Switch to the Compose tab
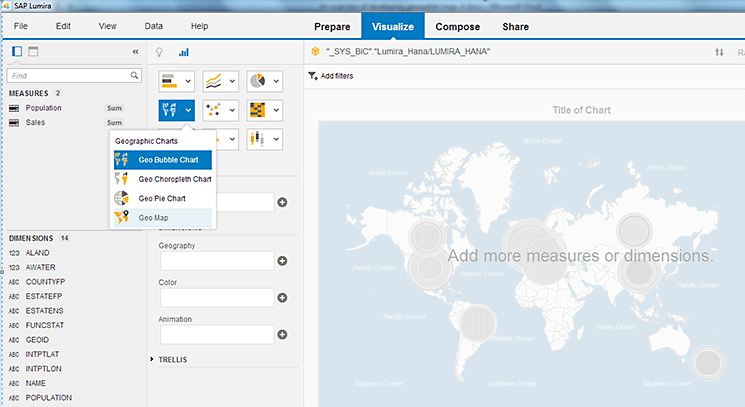745x407 pixels. (458, 27)
